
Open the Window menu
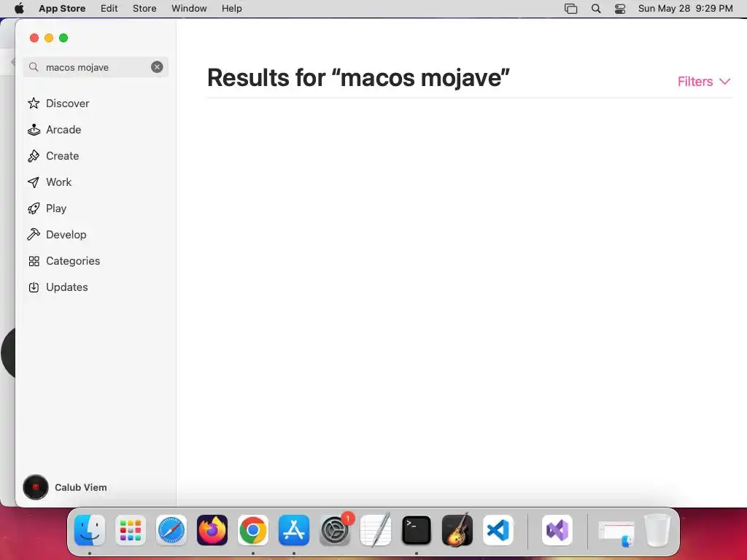coord(189,8)
